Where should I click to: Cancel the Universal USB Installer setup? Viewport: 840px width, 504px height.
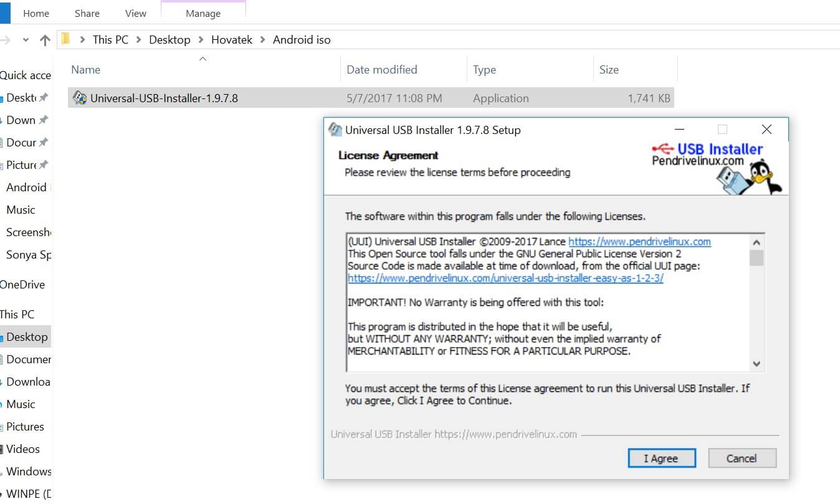coord(742,458)
